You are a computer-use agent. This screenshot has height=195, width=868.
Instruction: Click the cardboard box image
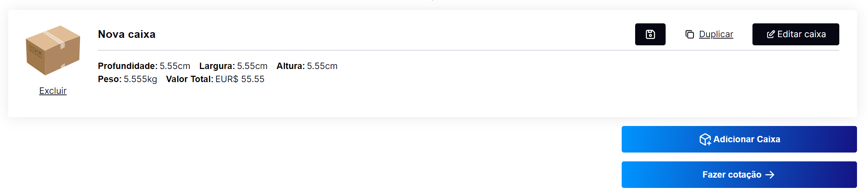click(53, 50)
